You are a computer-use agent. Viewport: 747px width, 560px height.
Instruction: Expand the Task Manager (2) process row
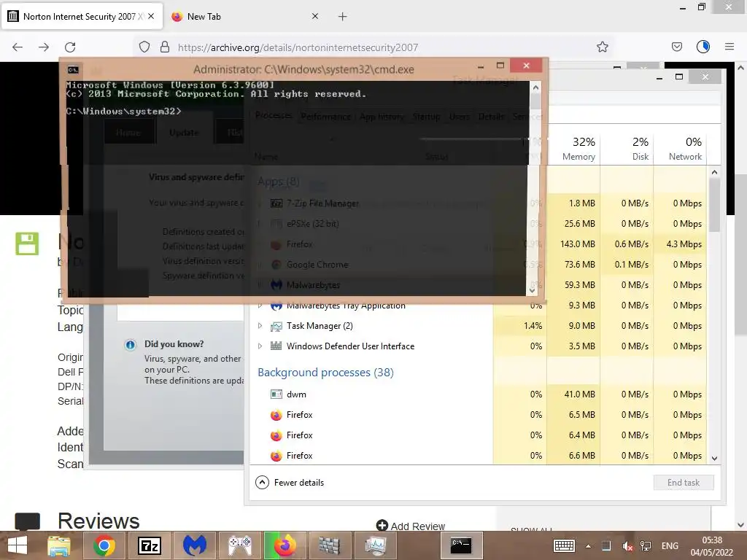pyautogui.click(x=260, y=326)
